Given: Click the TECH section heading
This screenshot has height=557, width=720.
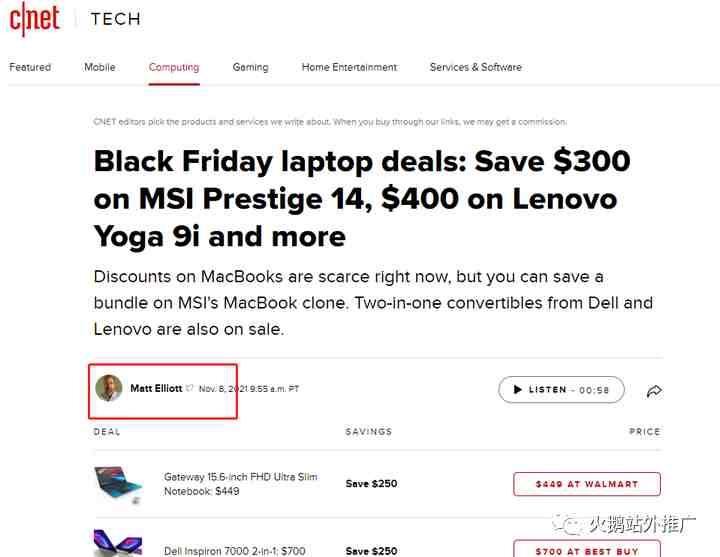Looking at the screenshot, I should pyautogui.click(x=116, y=19).
